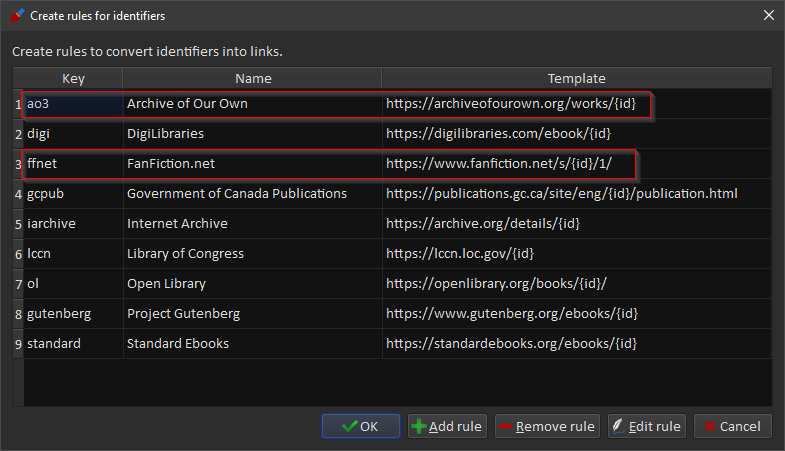
Task: Click the DigiLibraries name cell
Action: tap(165, 134)
